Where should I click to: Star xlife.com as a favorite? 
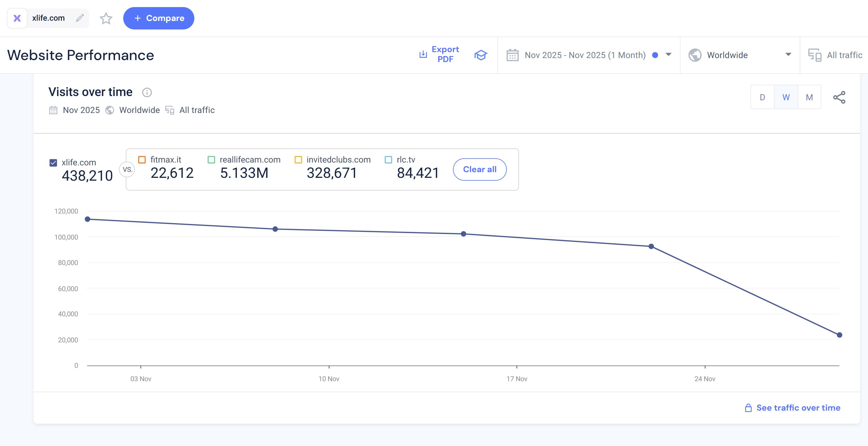click(x=106, y=18)
